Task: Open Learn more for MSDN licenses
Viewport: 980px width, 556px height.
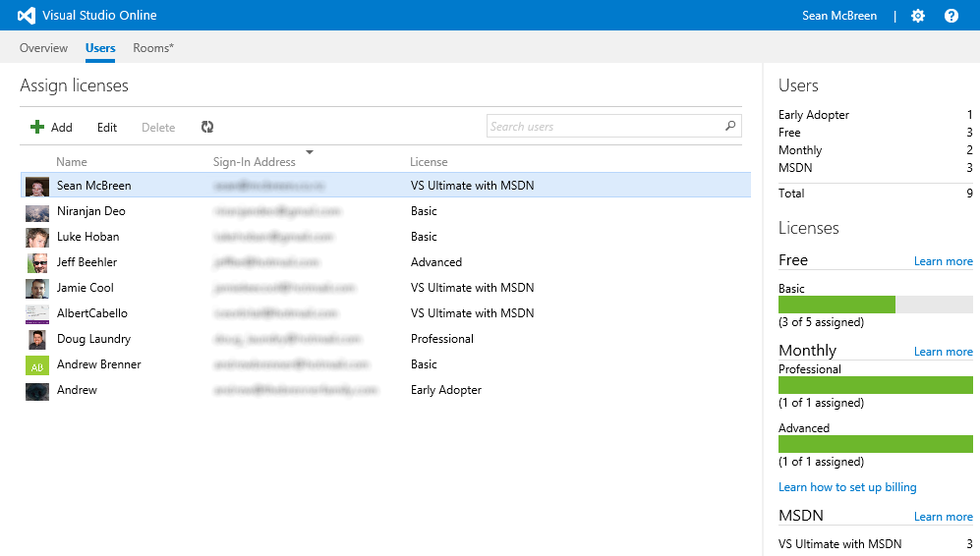Action: pyautogui.click(x=943, y=517)
